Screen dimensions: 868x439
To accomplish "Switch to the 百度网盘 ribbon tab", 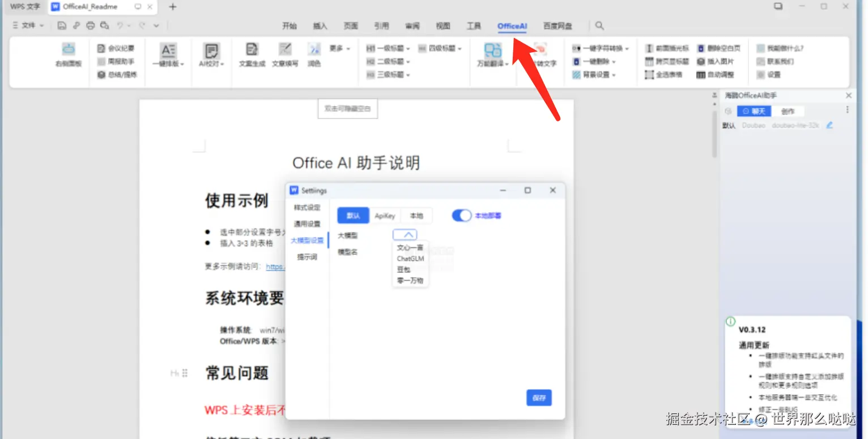I will (x=558, y=26).
